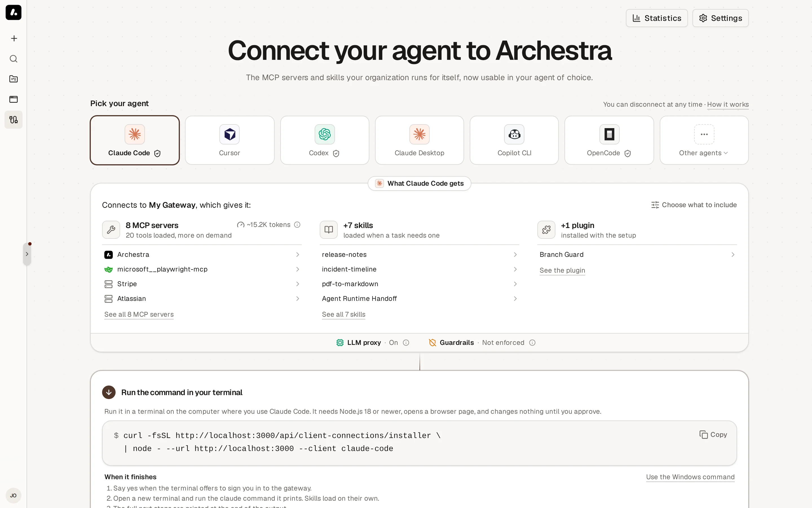The width and height of the screenshot is (812, 508).
Task: Expand the microsoft__playwright-mcp row
Action: [x=202, y=270]
